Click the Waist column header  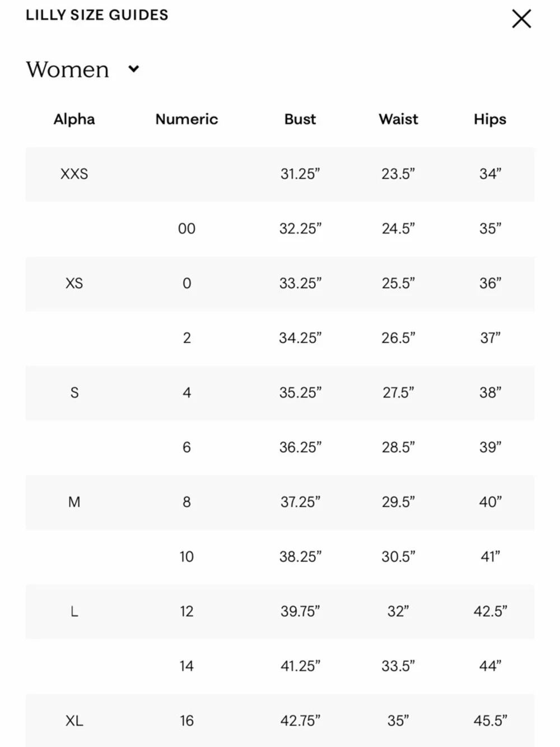tap(398, 119)
